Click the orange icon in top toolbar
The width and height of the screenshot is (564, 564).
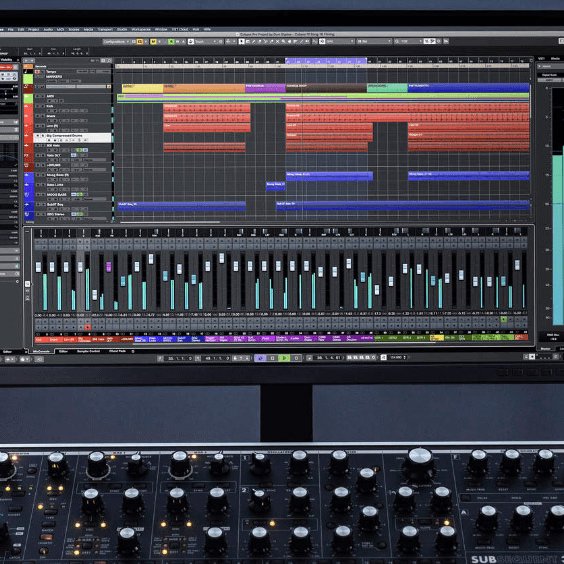pos(140,42)
